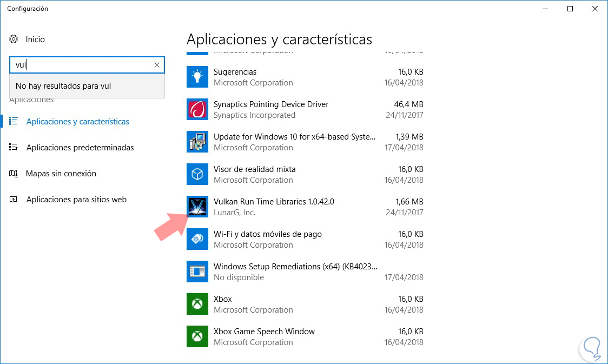This screenshot has height=364, width=608.
Task: Click the Mapas sin conexión map icon
Action: click(x=13, y=173)
